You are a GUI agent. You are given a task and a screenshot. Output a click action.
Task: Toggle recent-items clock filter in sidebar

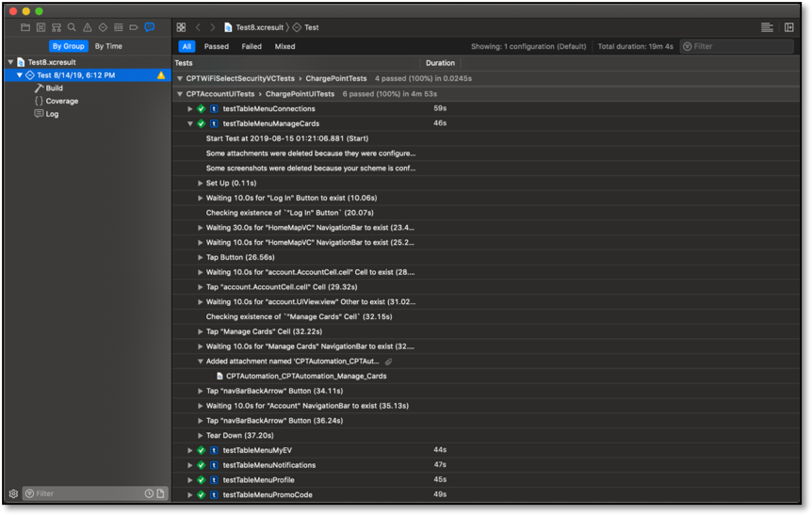click(x=149, y=493)
